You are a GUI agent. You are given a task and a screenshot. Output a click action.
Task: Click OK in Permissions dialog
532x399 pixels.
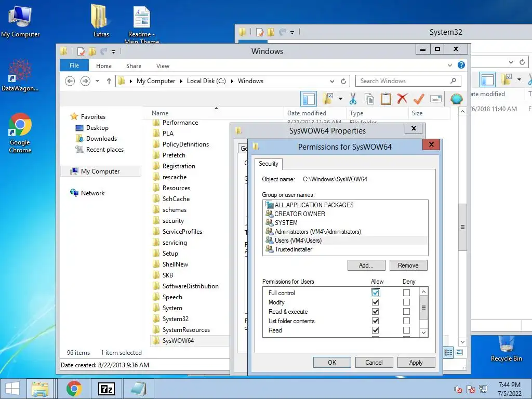[x=332, y=362]
